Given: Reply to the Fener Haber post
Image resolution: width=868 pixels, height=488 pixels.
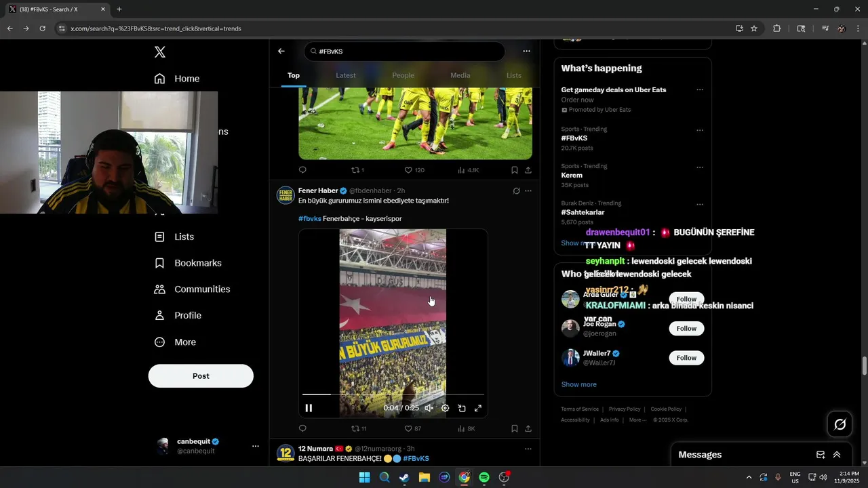Looking at the screenshot, I should pyautogui.click(x=302, y=428).
